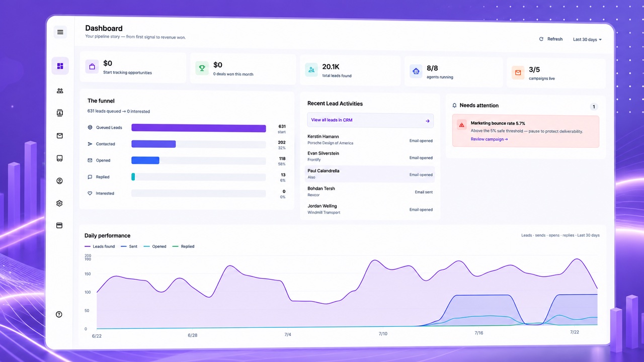Click the Replied chat bubble icon

coord(90,177)
